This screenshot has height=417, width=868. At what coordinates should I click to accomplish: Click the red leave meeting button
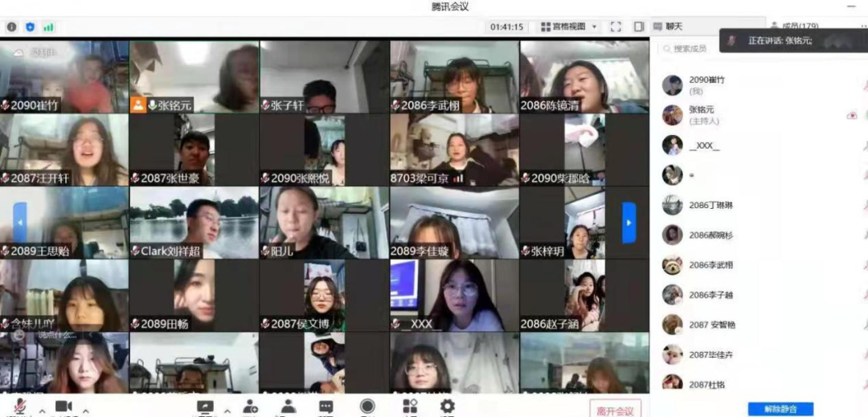point(615,410)
